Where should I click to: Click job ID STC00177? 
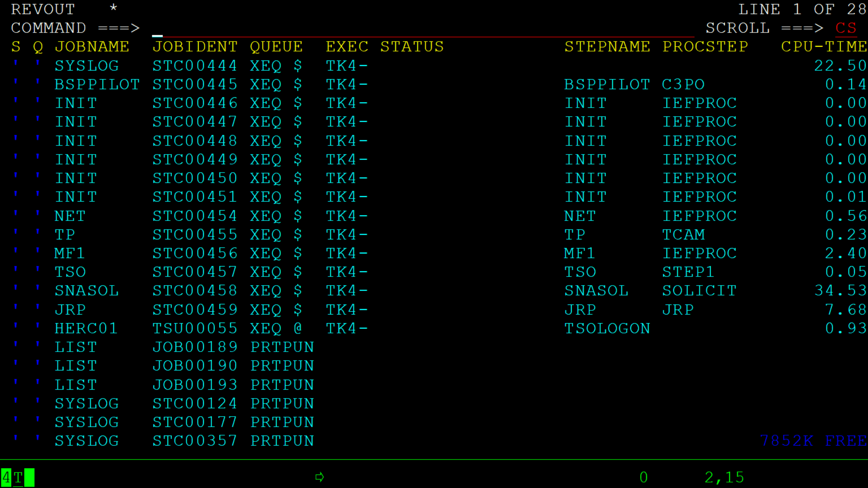[x=195, y=422]
